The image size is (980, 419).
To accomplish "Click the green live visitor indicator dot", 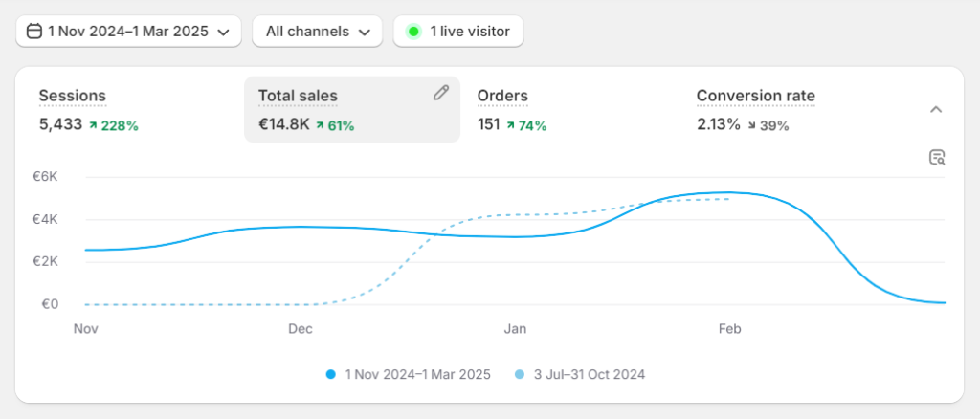I will coord(413,32).
